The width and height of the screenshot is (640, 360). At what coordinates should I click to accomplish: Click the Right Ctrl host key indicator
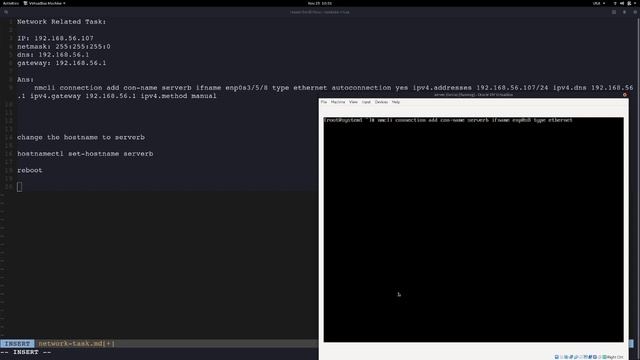(x=614, y=357)
